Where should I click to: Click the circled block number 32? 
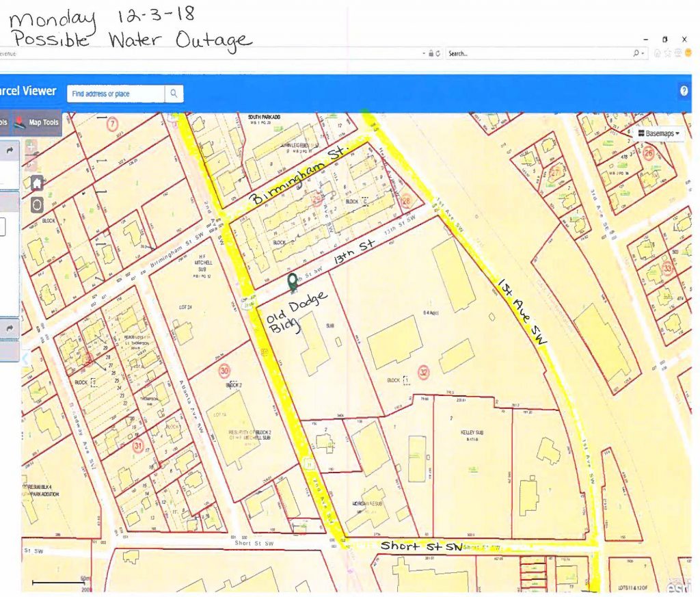click(x=424, y=372)
